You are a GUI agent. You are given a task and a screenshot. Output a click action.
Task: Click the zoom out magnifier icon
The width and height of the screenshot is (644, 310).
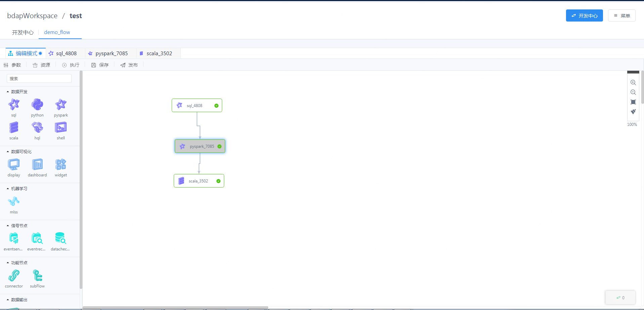pyautogui.click(x=633, y=92)
